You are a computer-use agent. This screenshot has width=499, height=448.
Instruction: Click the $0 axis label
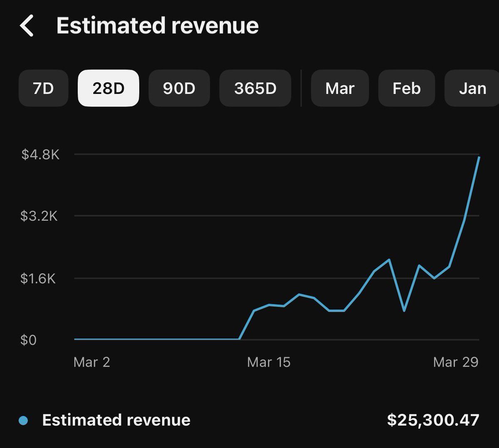tap(28, 340)
